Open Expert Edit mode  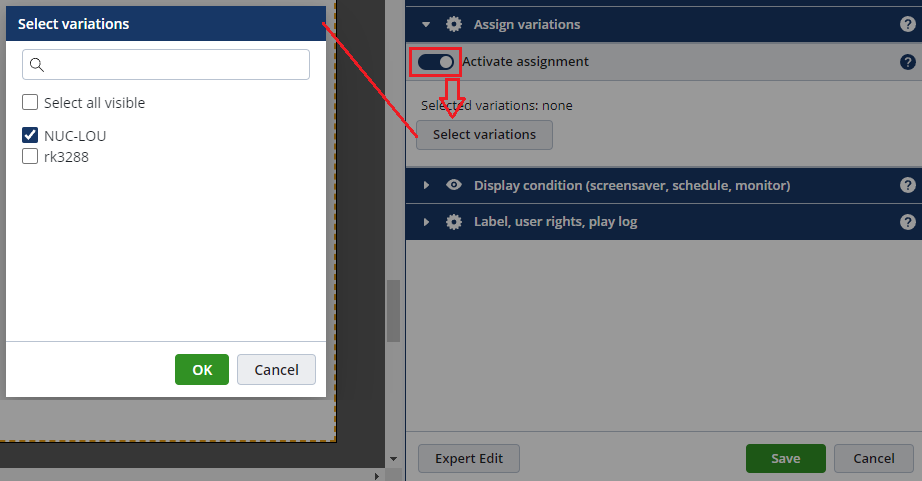(x=468, y=459)
